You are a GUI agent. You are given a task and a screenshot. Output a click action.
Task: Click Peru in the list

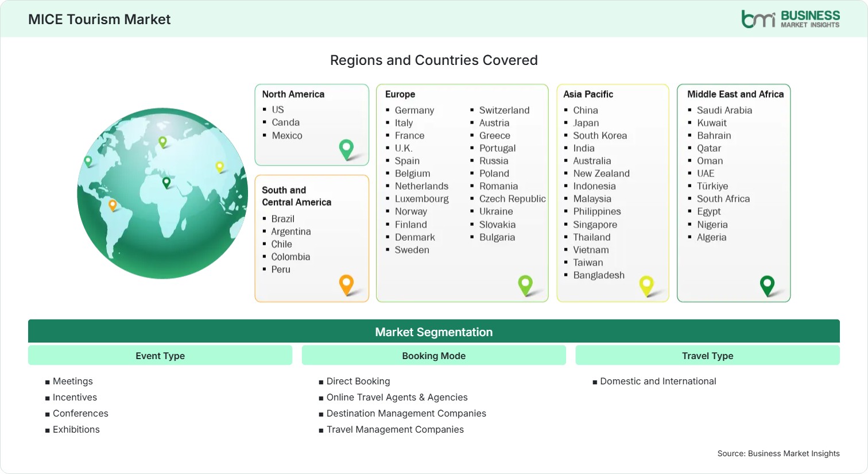click(x=281, y=269)
